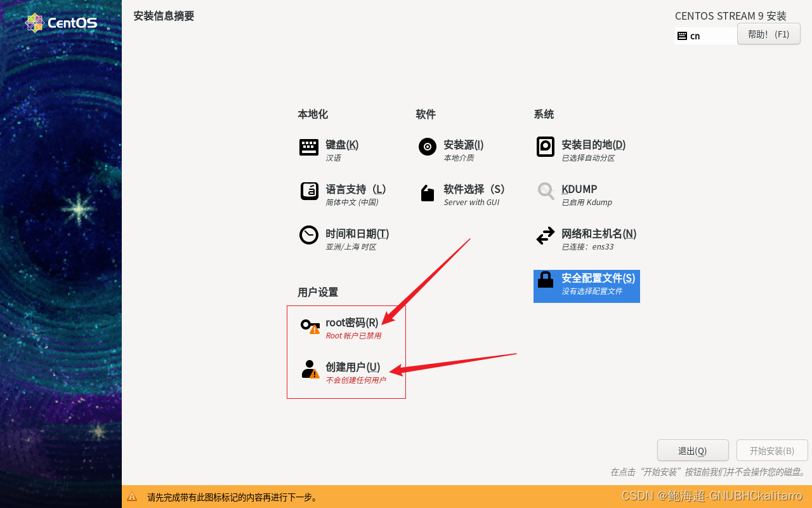
Task: Click the 帮助! (F1) help button
Action: click(769, 34)
